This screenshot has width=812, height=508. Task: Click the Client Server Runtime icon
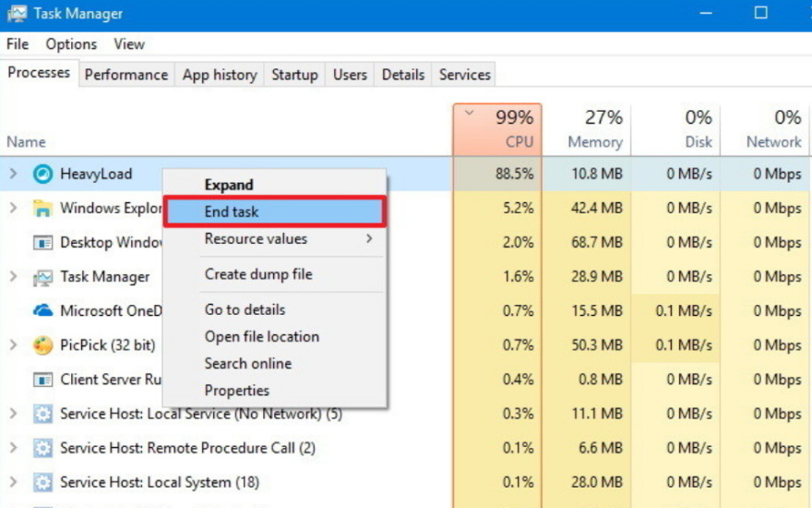point(42,380)
